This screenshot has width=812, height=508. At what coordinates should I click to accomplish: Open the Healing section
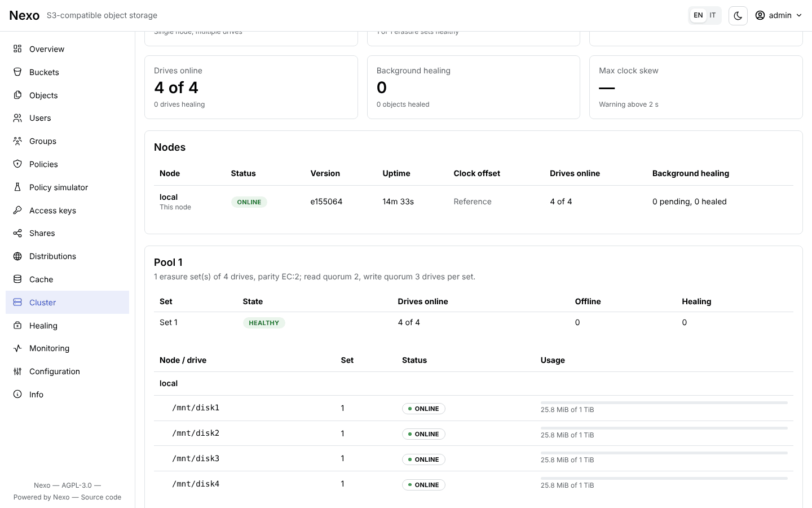click(68, 326)
